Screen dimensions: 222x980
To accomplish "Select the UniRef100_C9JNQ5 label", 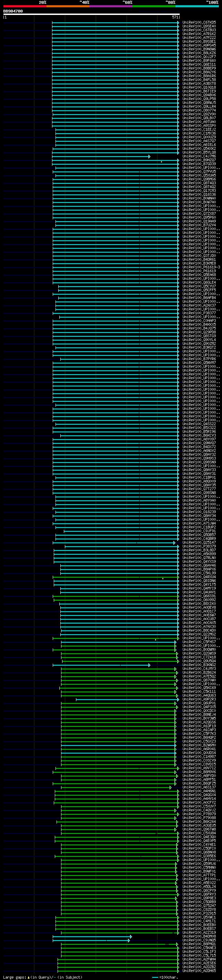I will (199, 940).
